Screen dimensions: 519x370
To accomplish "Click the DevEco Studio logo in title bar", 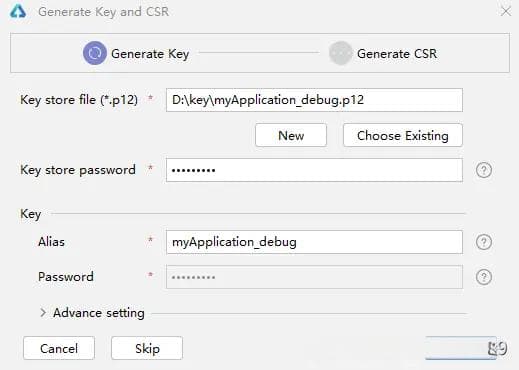I will 18,11.
